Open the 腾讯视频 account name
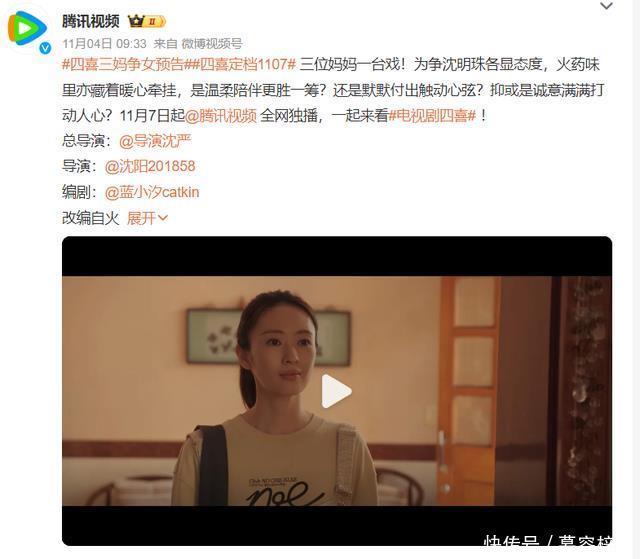 (91, 21)
